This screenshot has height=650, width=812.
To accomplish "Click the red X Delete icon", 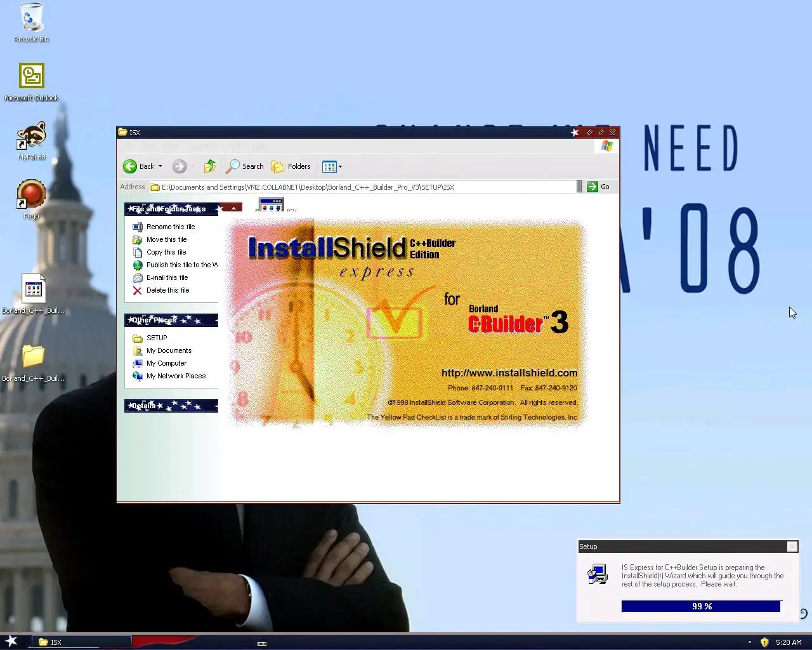I will [x=137, y=290].
